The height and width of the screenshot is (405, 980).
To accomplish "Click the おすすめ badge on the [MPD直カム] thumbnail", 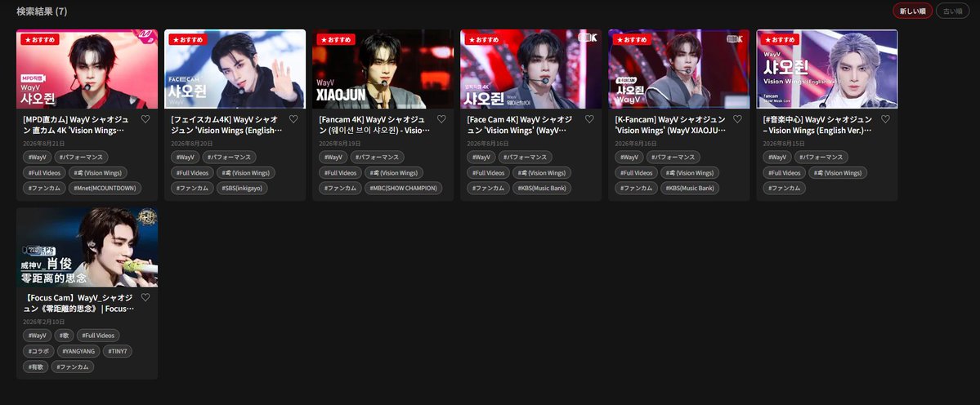I will (40, 39).
